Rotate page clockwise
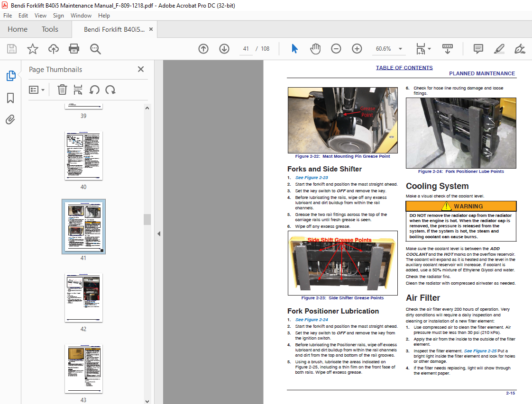Screen dimensions: 532x404 [x=110, y=90]
